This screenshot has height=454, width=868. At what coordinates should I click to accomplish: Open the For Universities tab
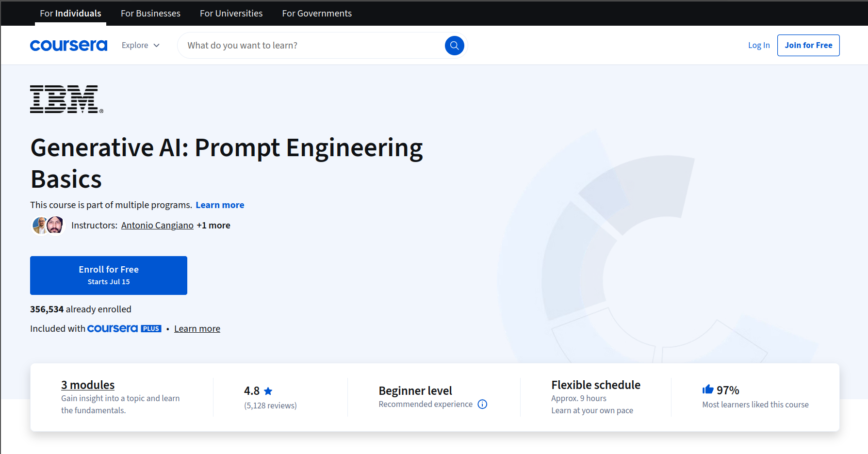pos(231,14)
